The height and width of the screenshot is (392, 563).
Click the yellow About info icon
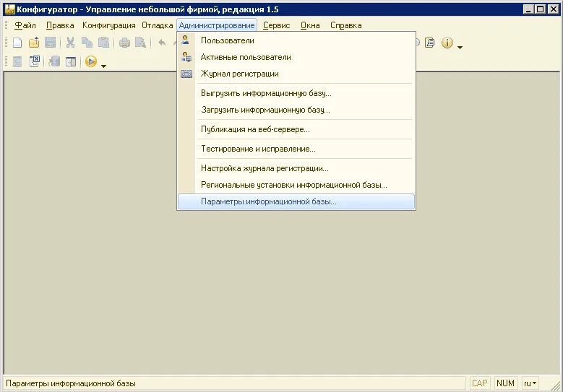[447, 43]
